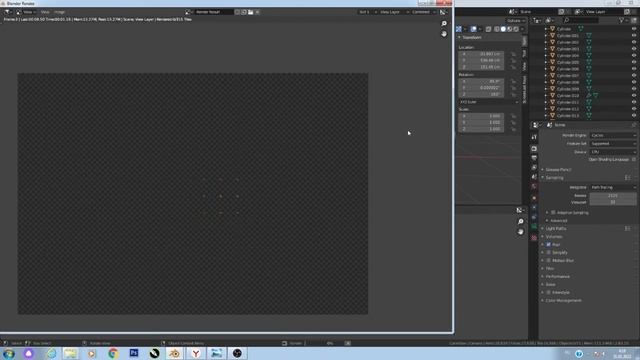Click the Render samples value field
The width and height of the screenshot is (640, 360).
(x=613, y=196)
